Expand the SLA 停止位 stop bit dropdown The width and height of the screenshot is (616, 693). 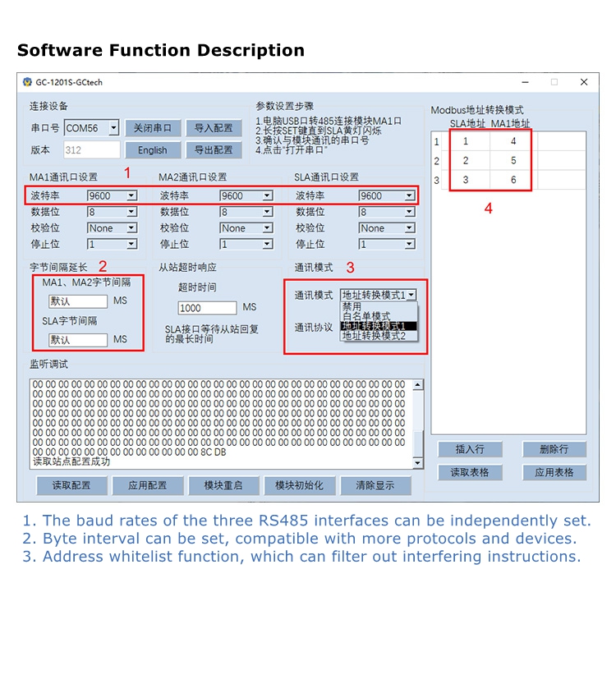pos(408,244)
